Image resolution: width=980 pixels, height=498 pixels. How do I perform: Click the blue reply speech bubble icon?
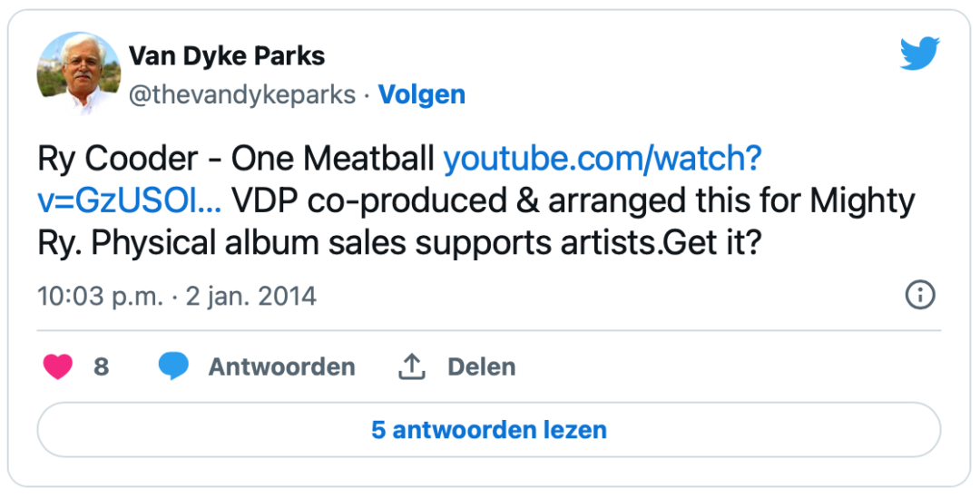[173, 366]
